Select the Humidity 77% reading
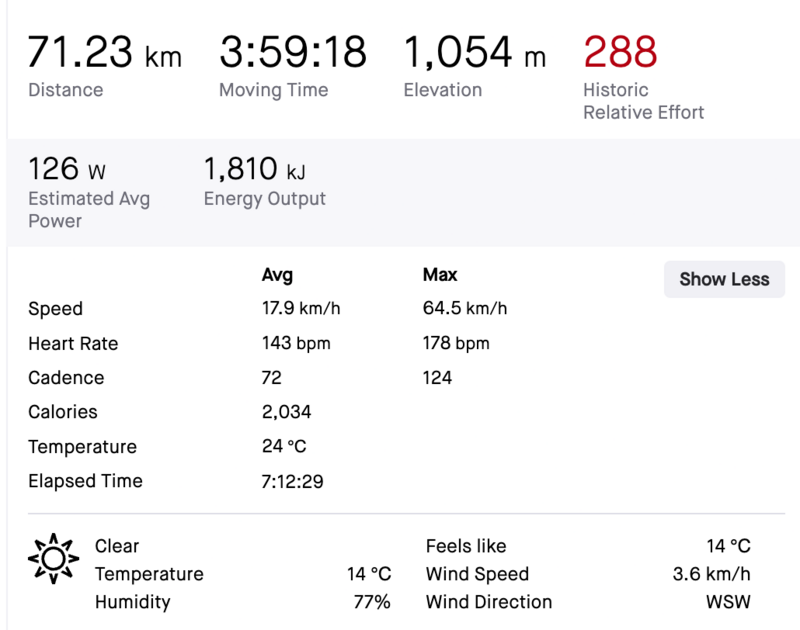800x630 pixels. [370, 602]
